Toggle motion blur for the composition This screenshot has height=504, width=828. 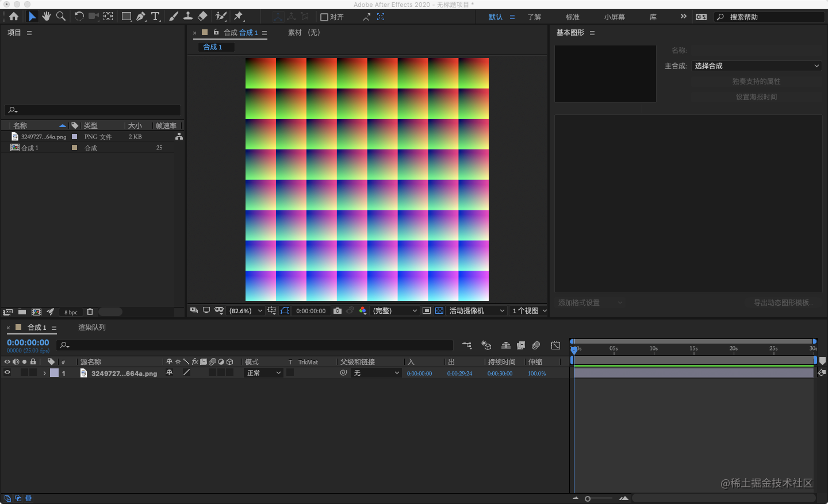pos(535,345)
